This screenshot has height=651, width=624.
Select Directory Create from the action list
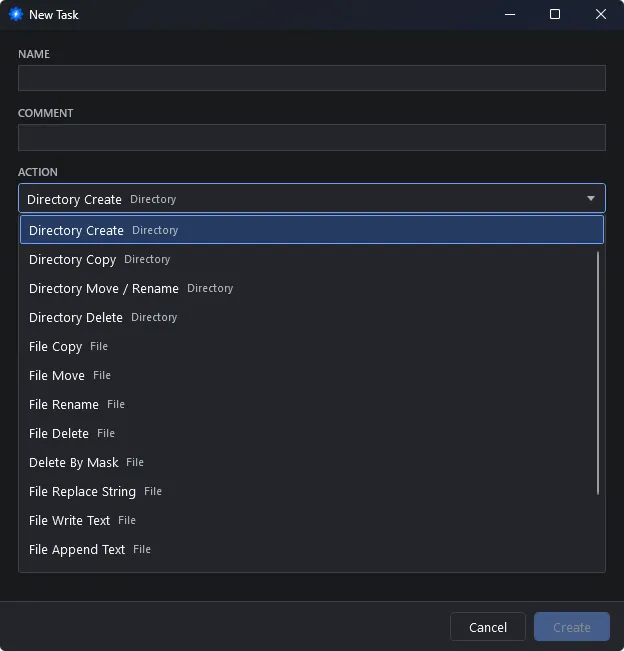click(x=312, y=230)
